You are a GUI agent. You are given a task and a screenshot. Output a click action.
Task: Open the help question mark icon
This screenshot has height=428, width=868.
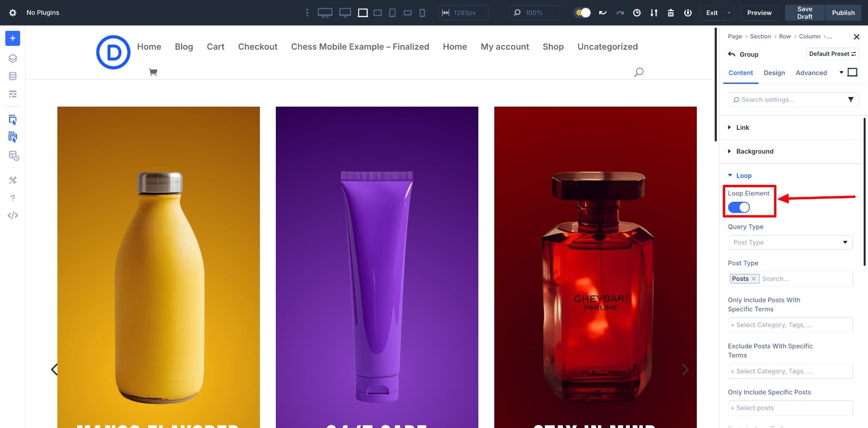[x=13, y=198]
